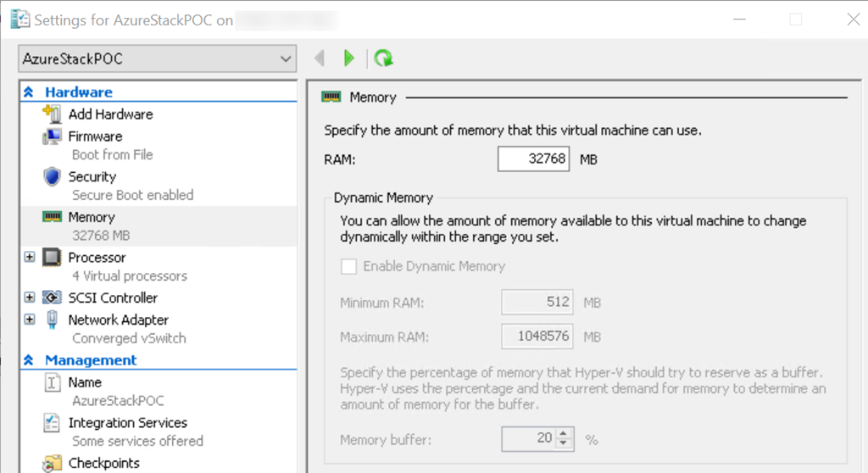Click the Management section header
Screen dimensions: 868x473
tap(91, 360)
